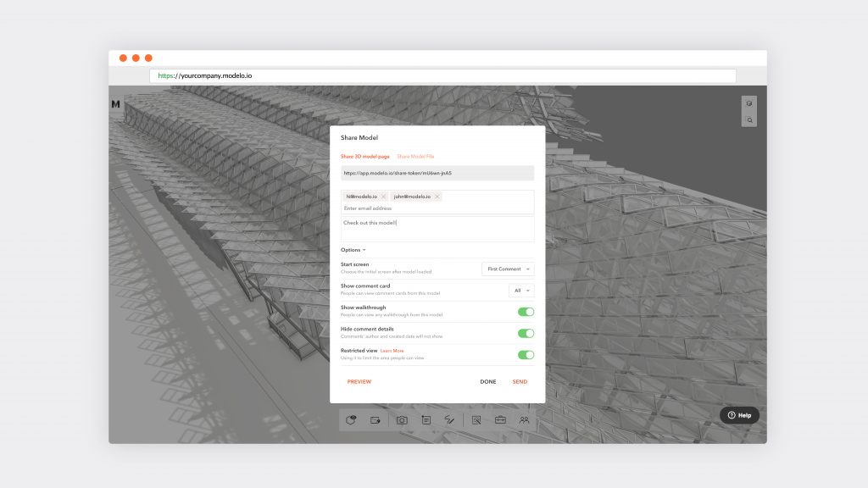
Task: Click the magnifier search icon at top right
Action: coord(749,120)
